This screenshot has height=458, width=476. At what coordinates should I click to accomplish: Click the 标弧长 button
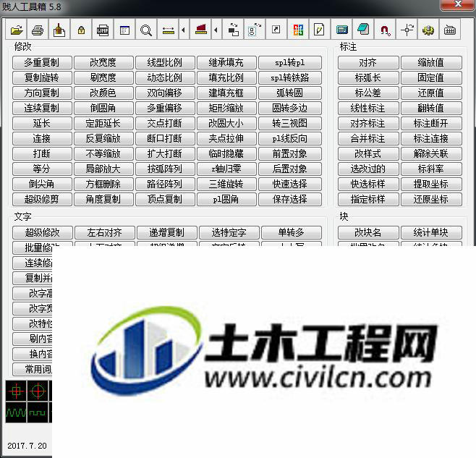(368, 77)
